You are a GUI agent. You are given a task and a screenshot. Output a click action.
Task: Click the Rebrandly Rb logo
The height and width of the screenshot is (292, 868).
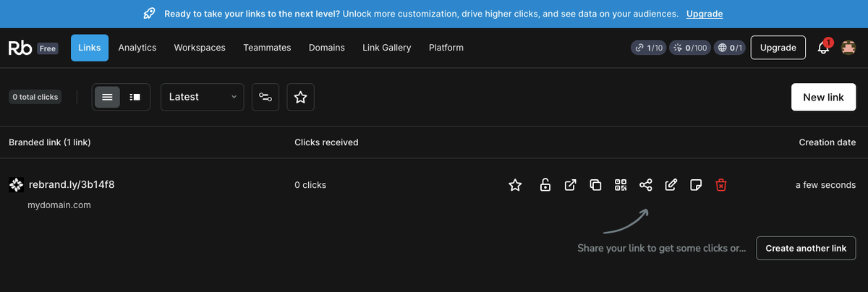19,48
